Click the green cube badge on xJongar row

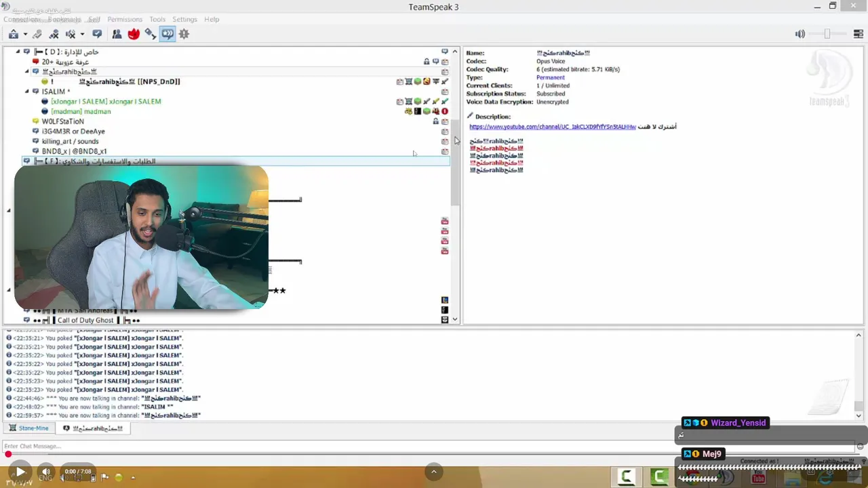point(418,101)
